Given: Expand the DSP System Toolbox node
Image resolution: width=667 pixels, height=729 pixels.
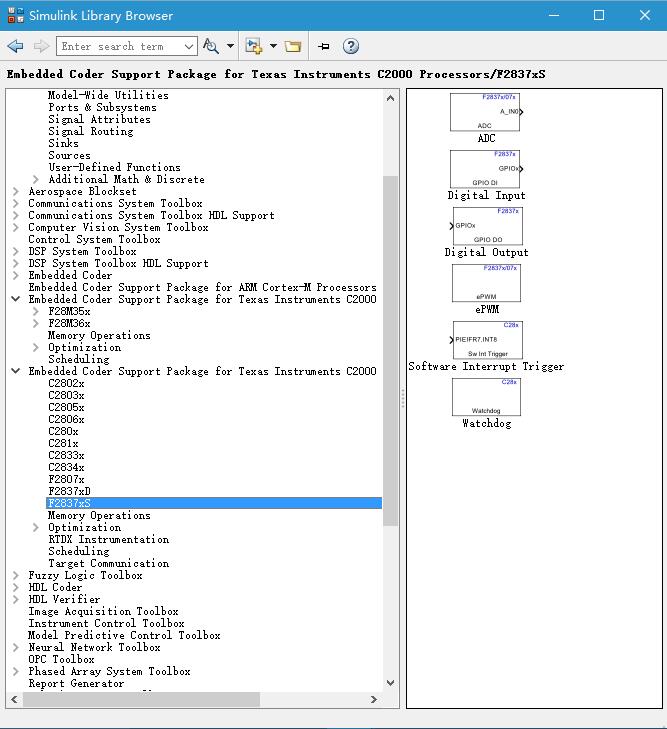Looking at the screenshot, I should (x=16, y=252).
